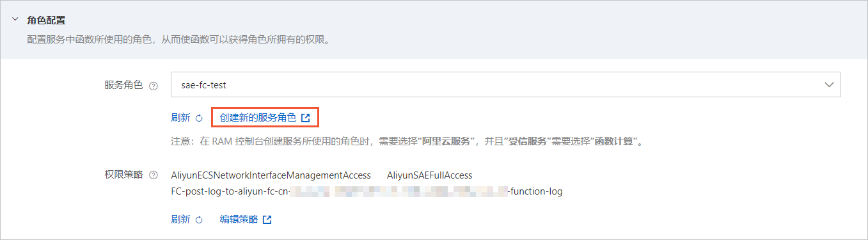Click 刷新 link below service role dropdown
The image size is (868, 240).
(180, 118)
